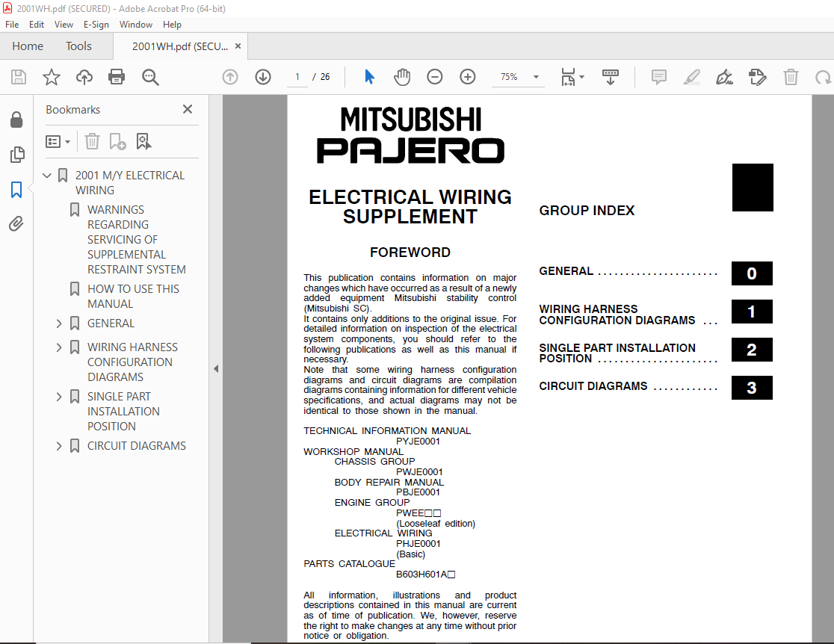This screenshot has height=644, width=834.
Task: Select 2001 M/Y ELECTRICAL WIRING bookmark
Action: tap(130, 182)
